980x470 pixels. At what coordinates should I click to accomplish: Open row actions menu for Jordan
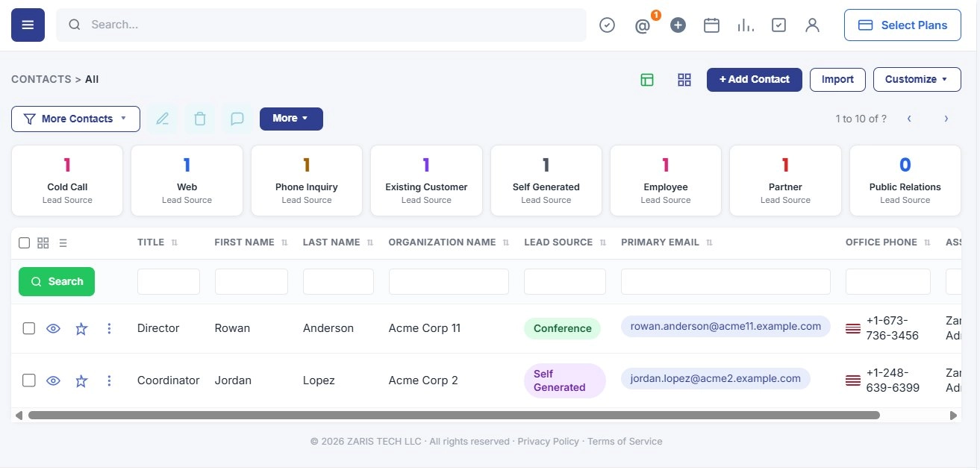[x=109, y=380]
